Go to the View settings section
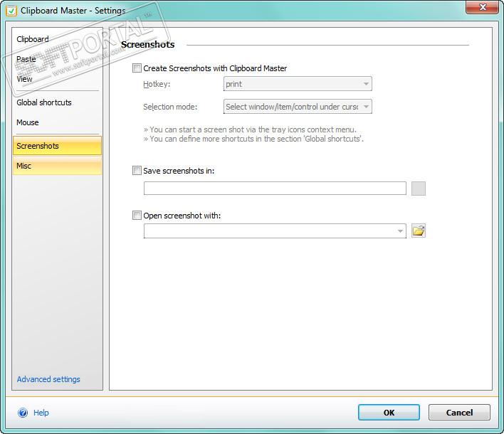This screenshot has width=504, height=434. point(24,79)
